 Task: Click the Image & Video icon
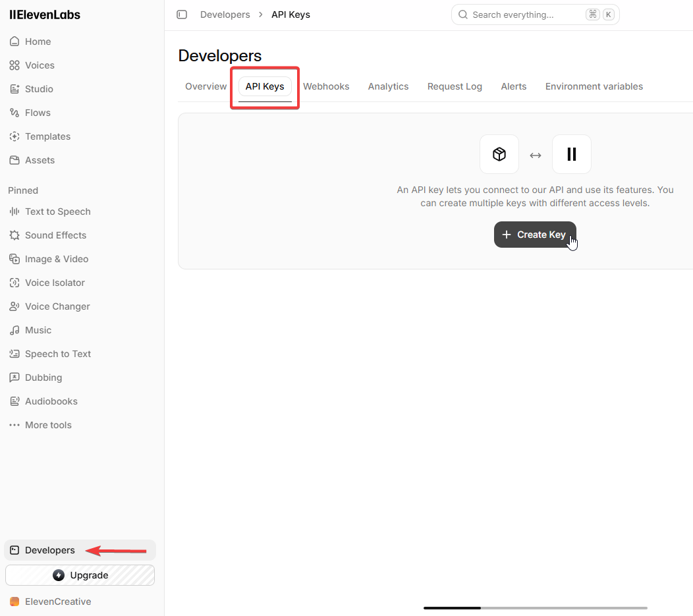tap(14, 259)
